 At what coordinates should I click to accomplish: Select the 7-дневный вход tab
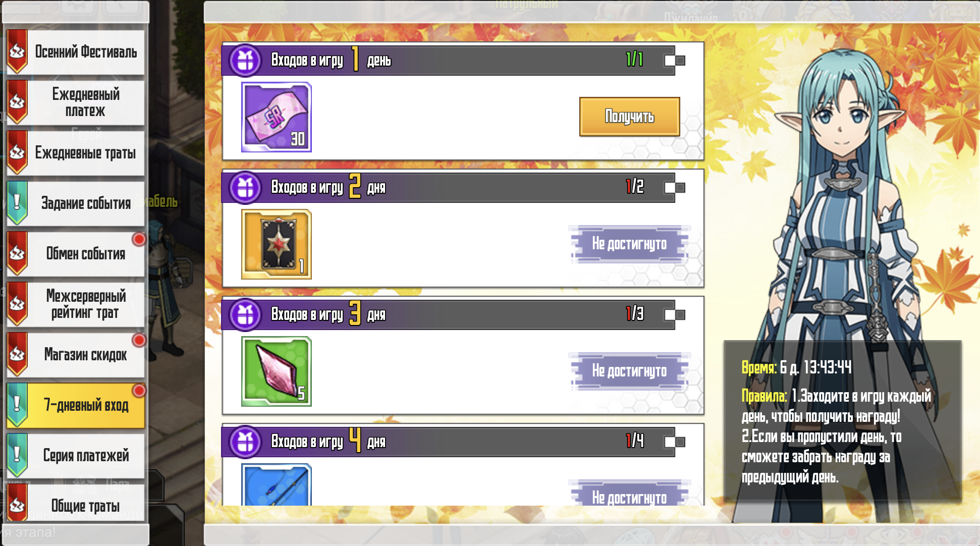[76, 405]
